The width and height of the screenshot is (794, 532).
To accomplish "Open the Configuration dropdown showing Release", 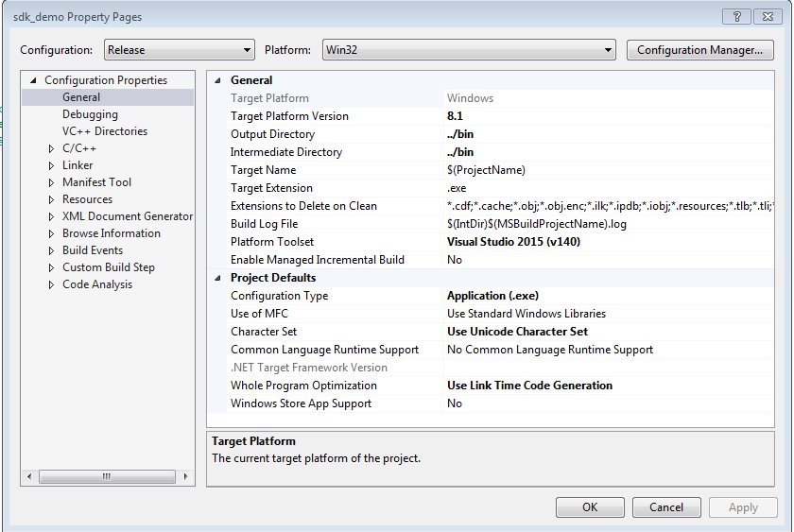I will point(178,50).
